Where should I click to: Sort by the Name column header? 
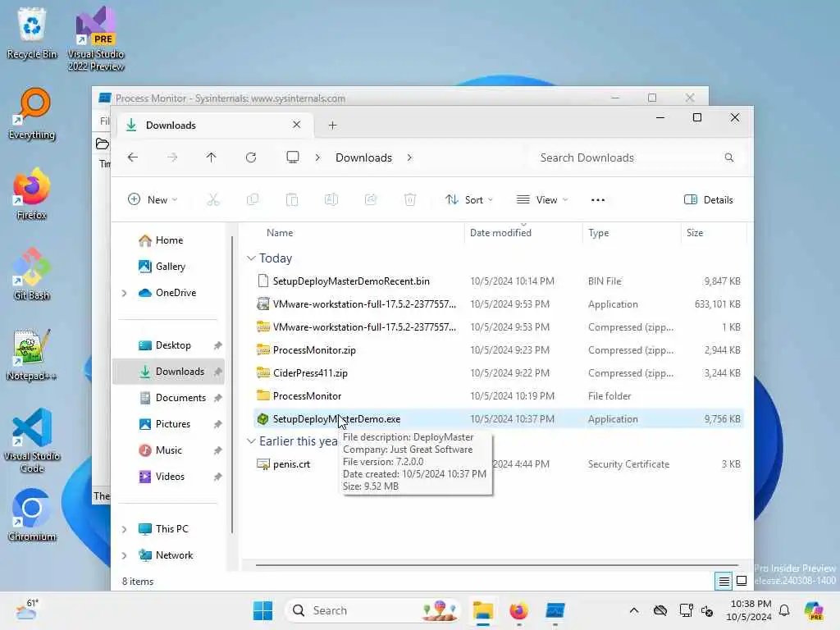pyautogui.click(x=280, y=233)
